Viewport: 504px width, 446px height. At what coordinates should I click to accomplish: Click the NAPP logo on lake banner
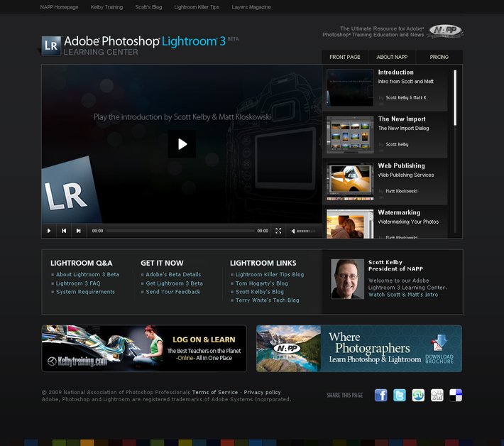287,349
